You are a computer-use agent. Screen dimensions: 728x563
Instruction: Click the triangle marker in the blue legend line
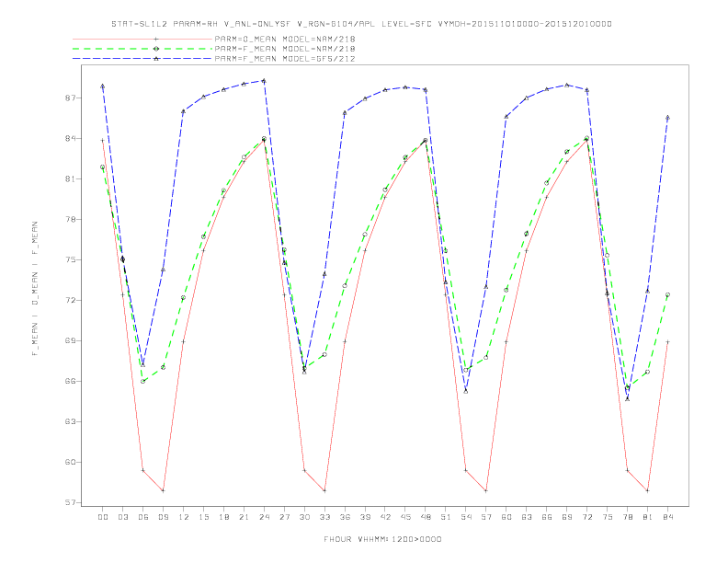click(156, 59)
